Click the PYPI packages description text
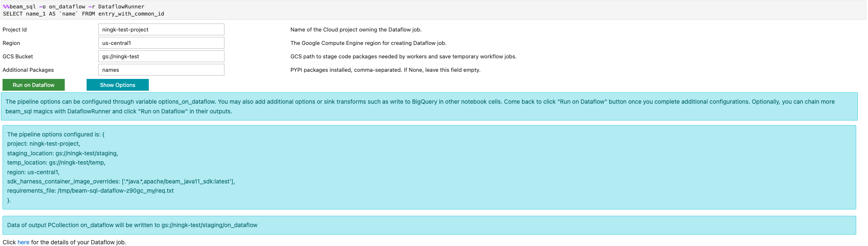Image resolution: width=868 pixels, height=246 pixels. (385, 70)
